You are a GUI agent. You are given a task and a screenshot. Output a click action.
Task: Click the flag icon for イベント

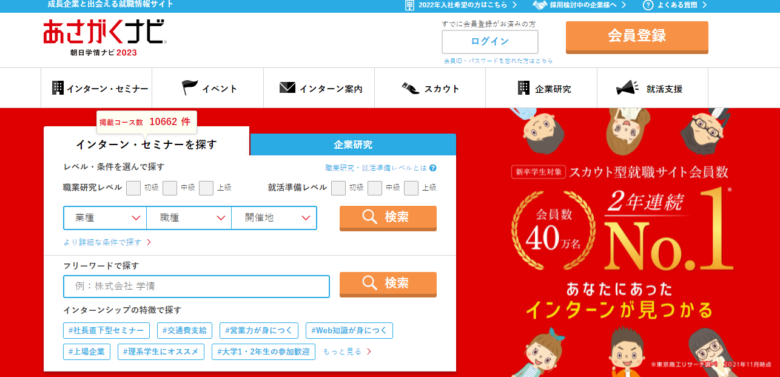190,88
